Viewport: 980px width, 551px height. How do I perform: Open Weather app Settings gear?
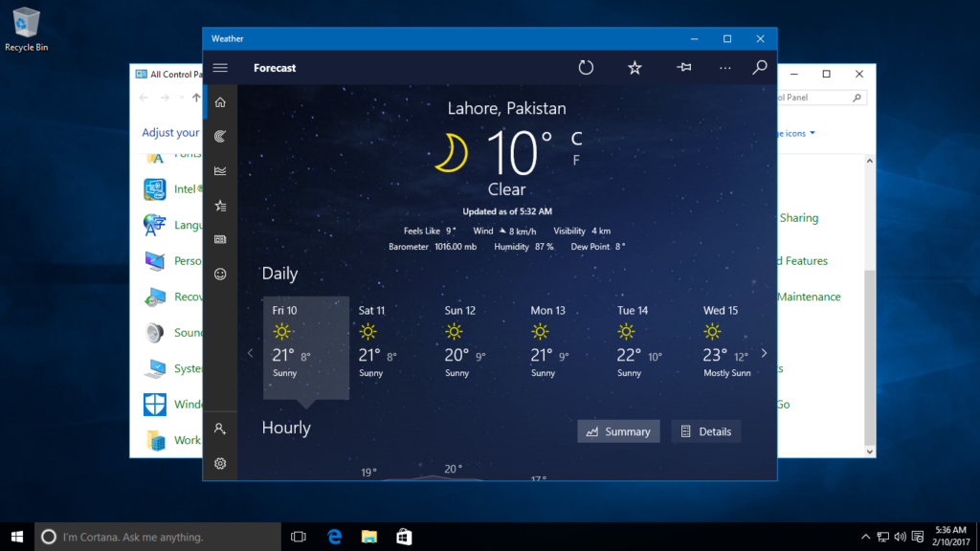(220, 463)
